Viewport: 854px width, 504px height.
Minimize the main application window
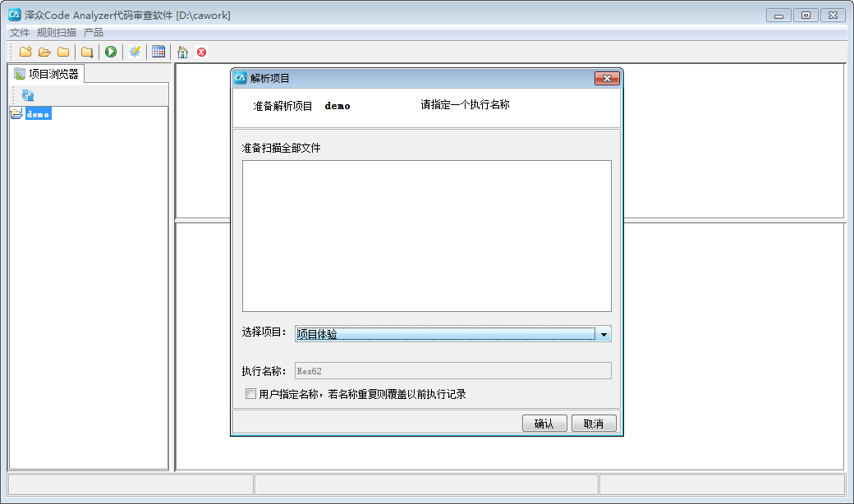click(x=778, y=16)
